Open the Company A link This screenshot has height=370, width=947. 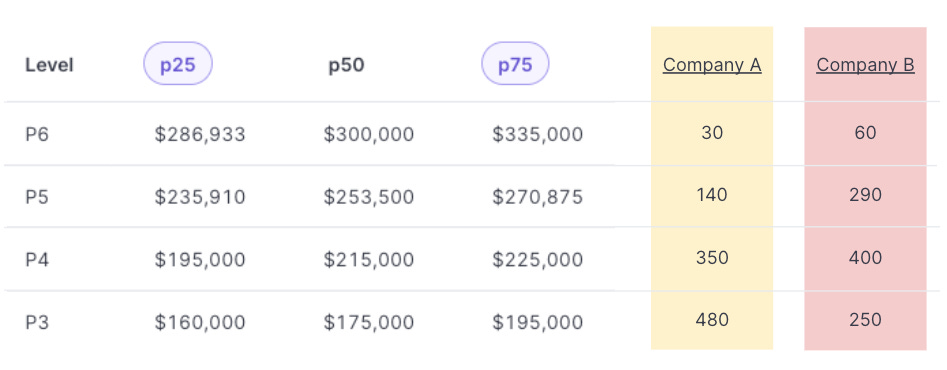coord(712,65)
